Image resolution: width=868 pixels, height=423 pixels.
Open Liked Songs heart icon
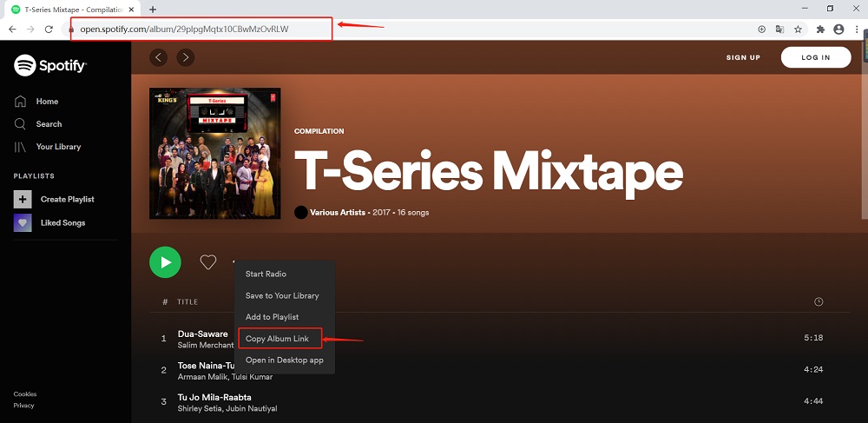pos(23,222)
